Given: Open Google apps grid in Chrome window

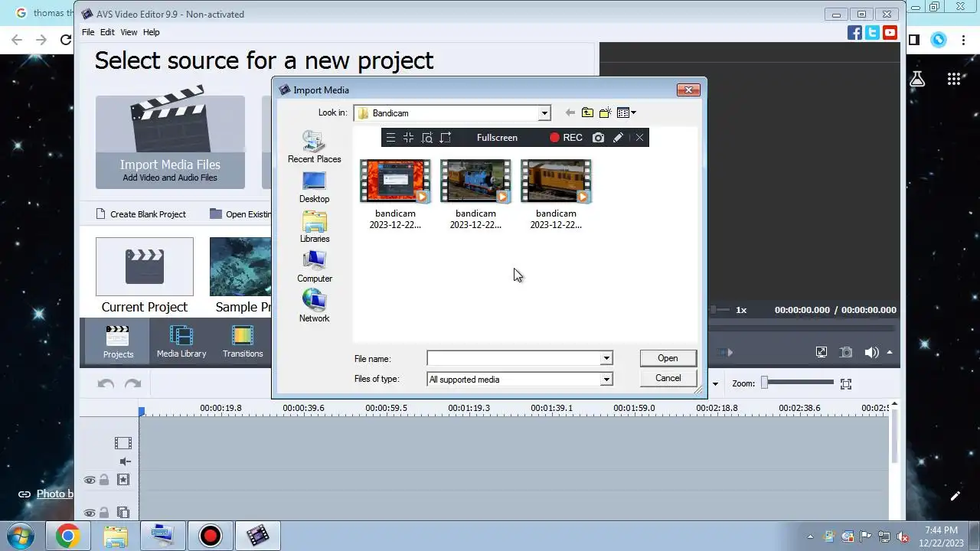Looking at the screenshot, I should click(953, 79).
